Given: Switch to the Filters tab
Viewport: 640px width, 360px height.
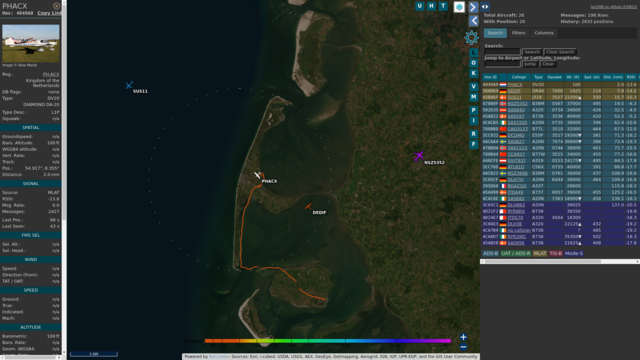Looking at the screenshot, I should tap(518, 33).
